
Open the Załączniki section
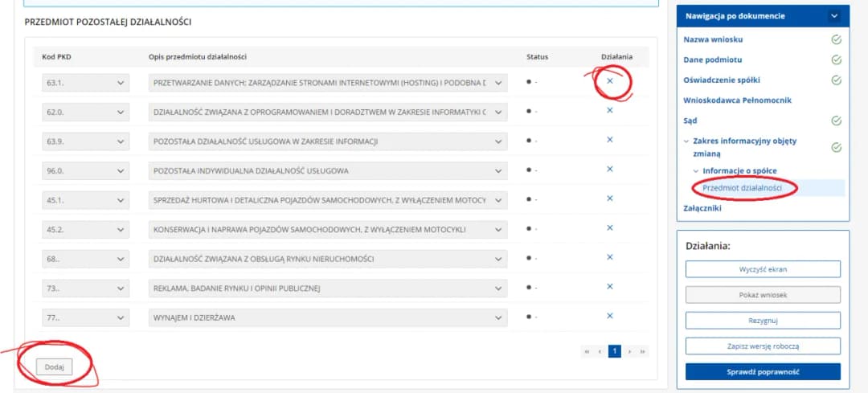coord(702,208)
